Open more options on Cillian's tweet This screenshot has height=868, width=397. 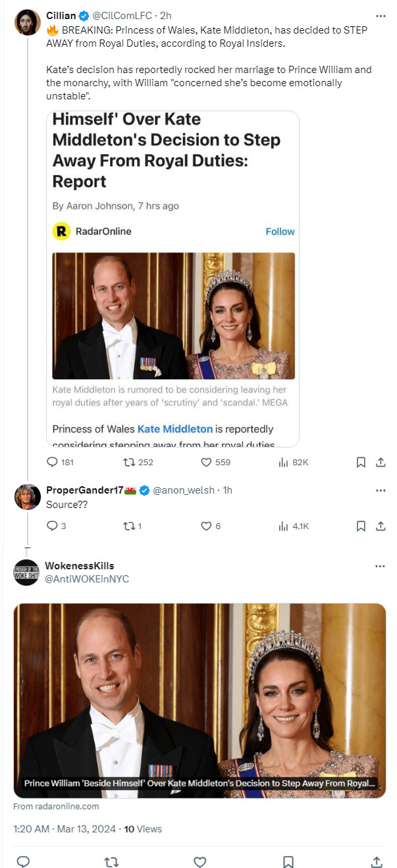[380, 15]
